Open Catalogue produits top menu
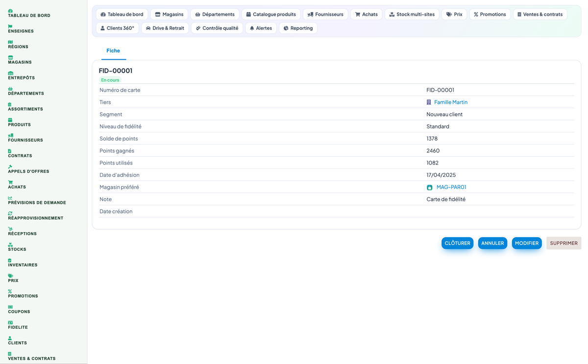This screenshot has width=588, height=364. click(x=271, y=14)
